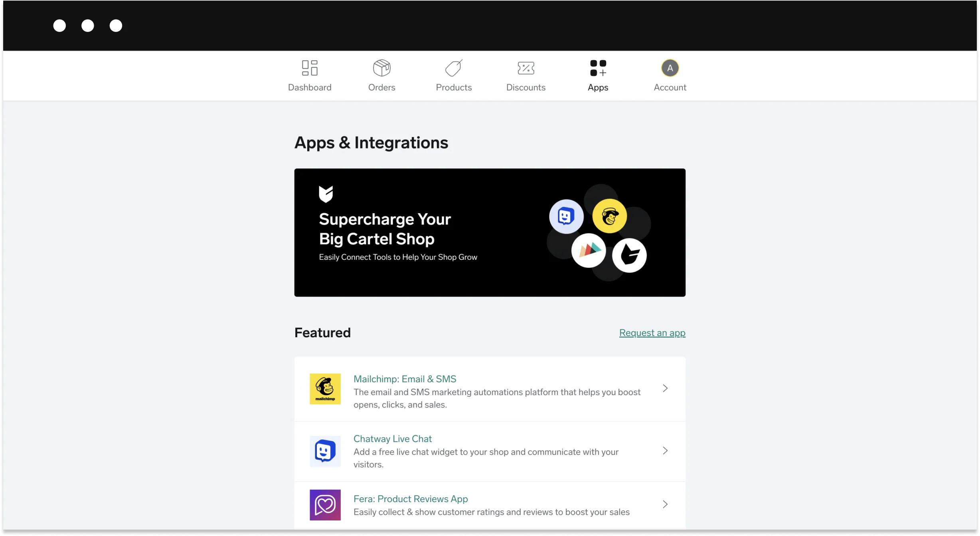Viewport: 980px width, 536px height.
Task: Switch to the Products tab label
Action: pyautogui.click(x=454, y=87)
